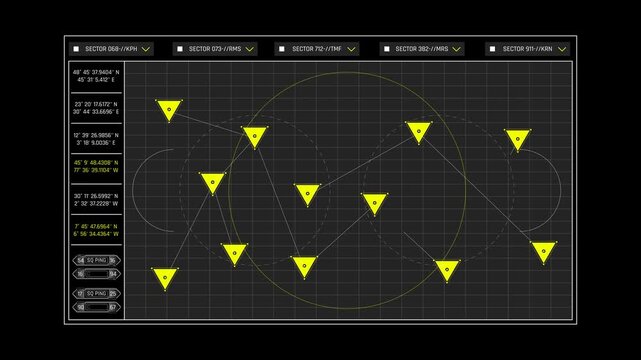Select the lowest triangle marker beside SQ PING controls
Image resolution: width=641 pixels, height=360 pixels.
tap(165, 279)
